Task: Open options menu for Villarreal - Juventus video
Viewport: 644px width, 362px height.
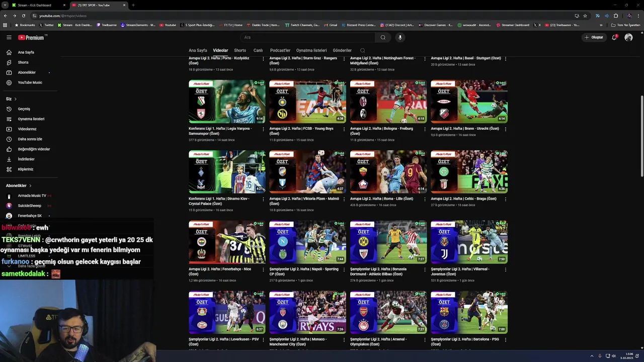Action: tap(506, 269)
